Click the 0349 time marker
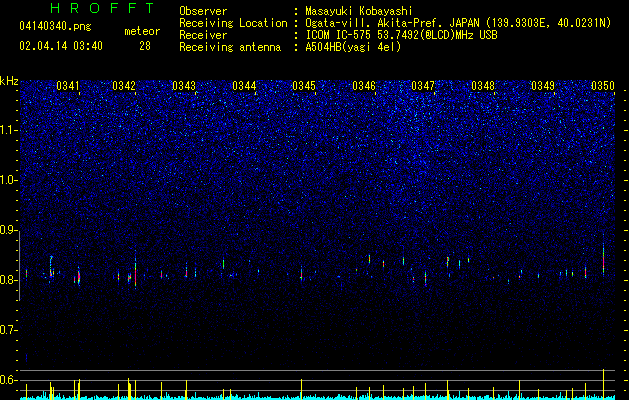 543,86
